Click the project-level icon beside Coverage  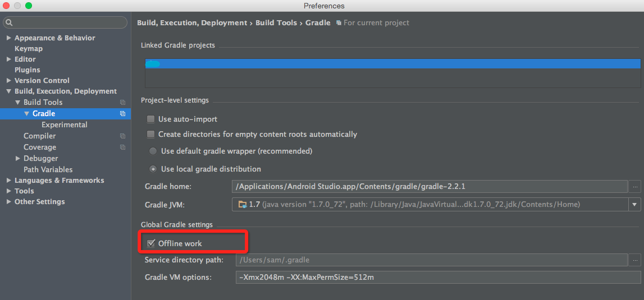click(x=122, y=147)
